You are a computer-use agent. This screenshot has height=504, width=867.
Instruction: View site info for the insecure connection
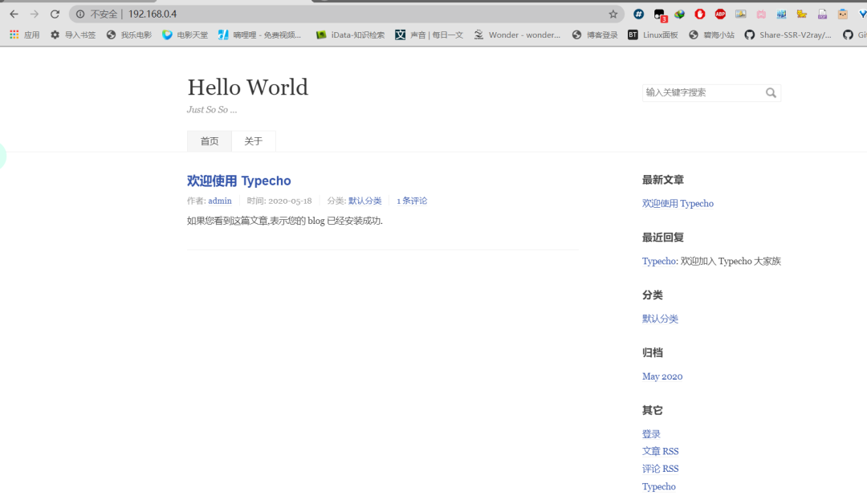tap(80, 14)
